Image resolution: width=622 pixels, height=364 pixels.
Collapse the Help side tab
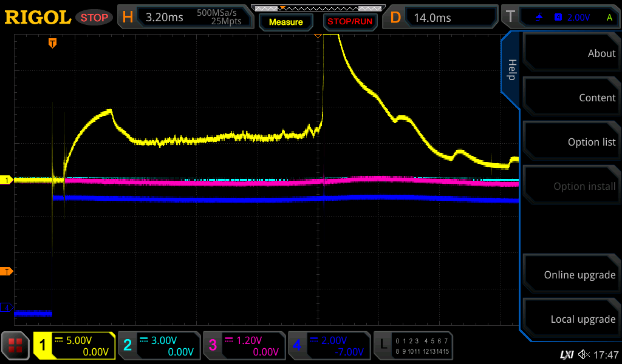coord(511,69)
